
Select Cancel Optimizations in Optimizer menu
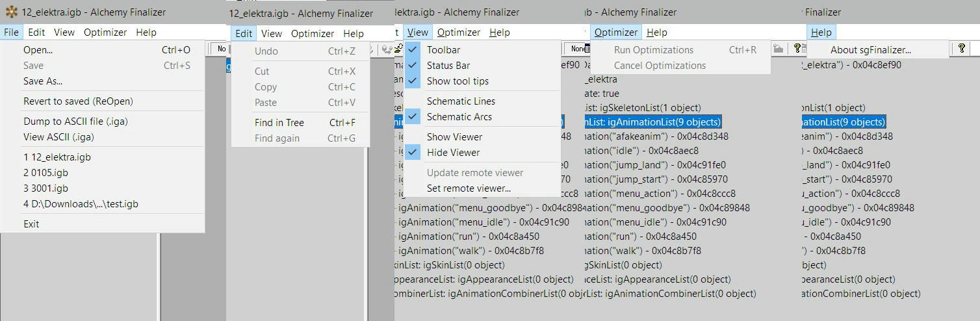680,66
